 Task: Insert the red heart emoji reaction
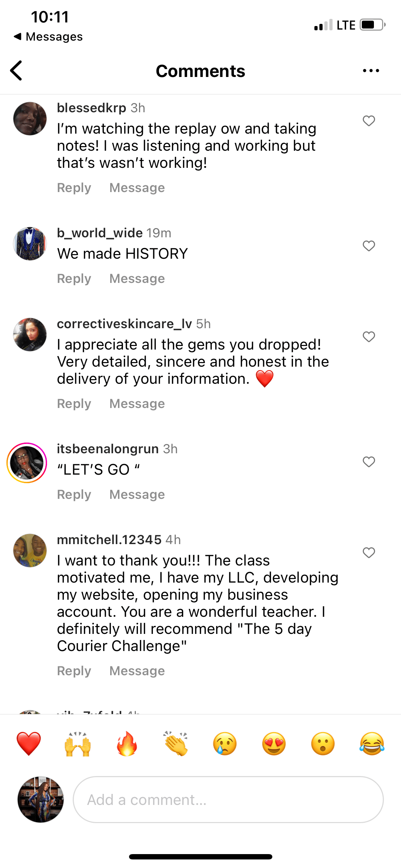coord(29,744)
